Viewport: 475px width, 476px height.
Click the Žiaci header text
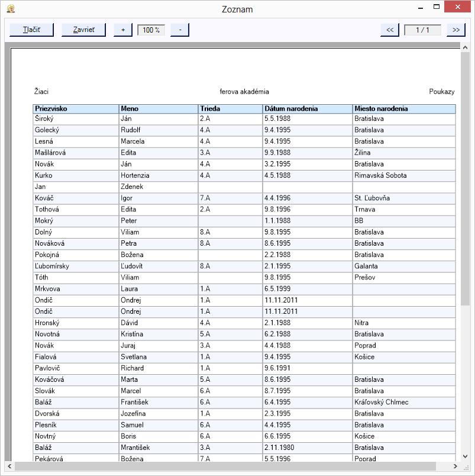(x=41, y=91)
